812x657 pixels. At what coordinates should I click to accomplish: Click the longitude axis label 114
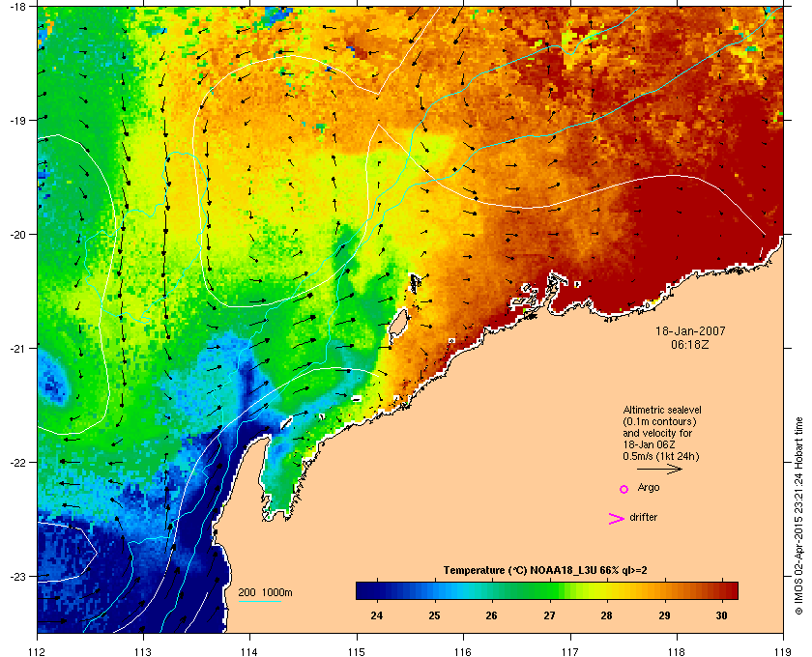coord(249,652)
